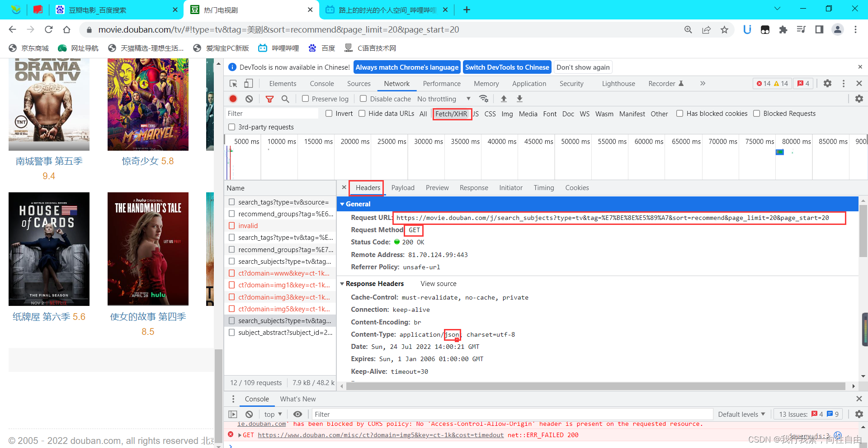
Task: Clear console icon
Action: pyautogui.click(x=249, y=414)
